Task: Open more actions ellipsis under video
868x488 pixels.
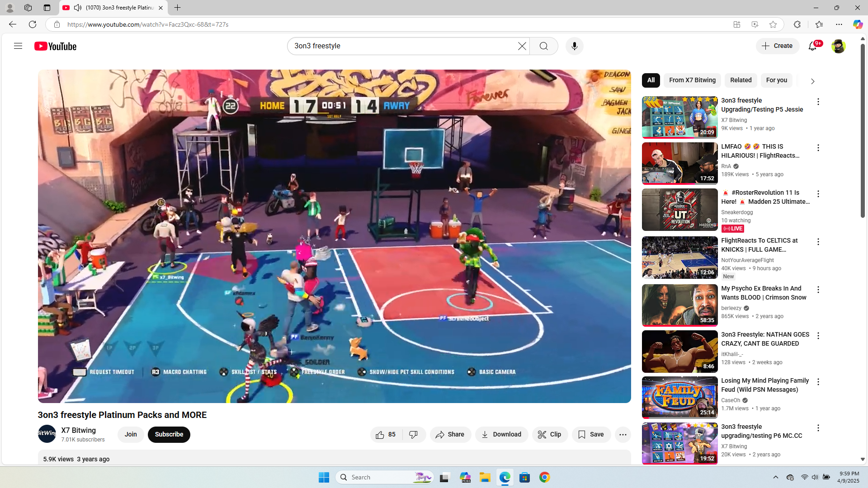Action: [x=623, y=435]
